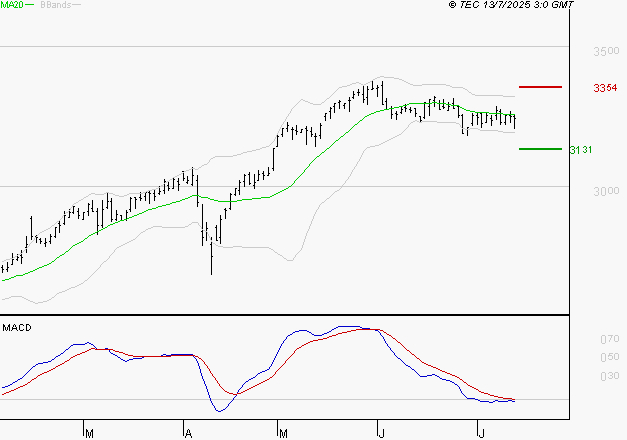
Task: Select the 3354 resistance price label
Action: tap(605, 88)
